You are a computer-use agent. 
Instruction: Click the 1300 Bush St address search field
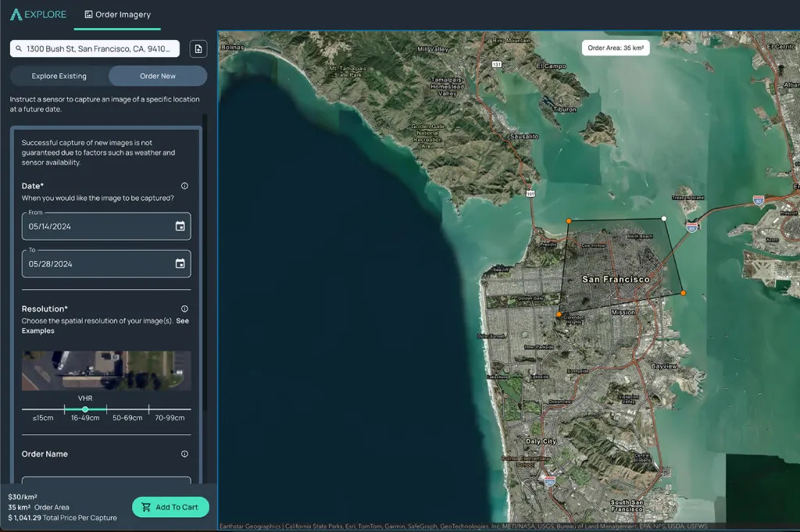[x=95, y=48]
